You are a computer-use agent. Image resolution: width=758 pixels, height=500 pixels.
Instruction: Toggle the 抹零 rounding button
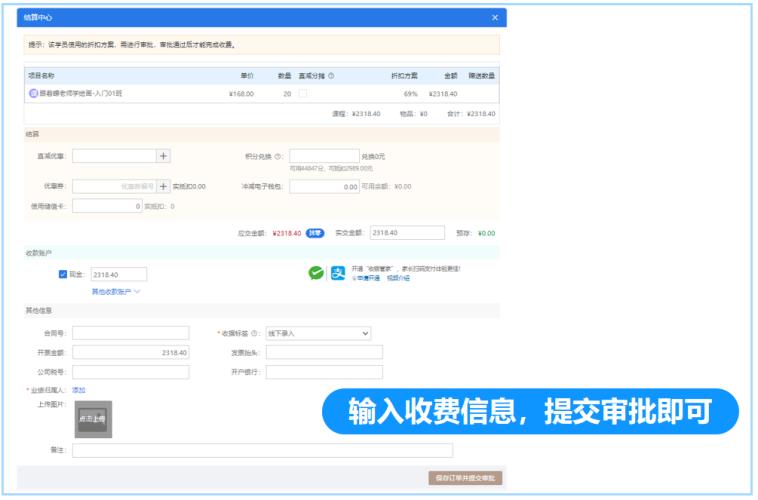click(x=315, y=233)
